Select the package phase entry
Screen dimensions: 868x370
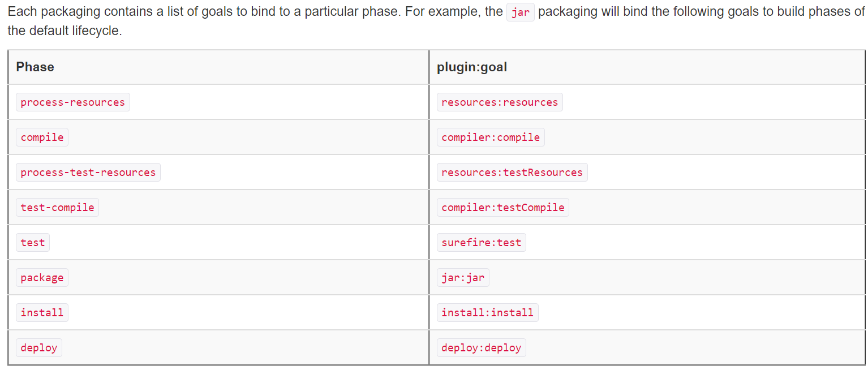pos(42,278)
